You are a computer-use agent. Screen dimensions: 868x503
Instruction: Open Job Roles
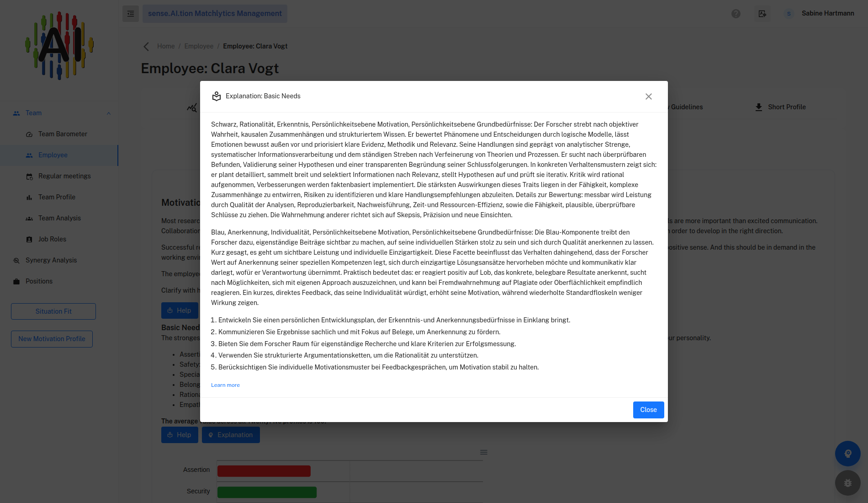[x=52, y=239]
